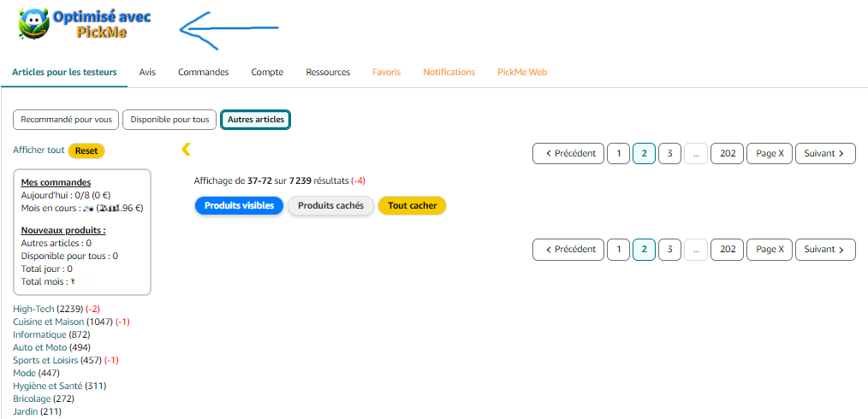Viewport: 868px width, 419px height.
Task: Show Produits visibles
Action: click(x=239, y=205)
